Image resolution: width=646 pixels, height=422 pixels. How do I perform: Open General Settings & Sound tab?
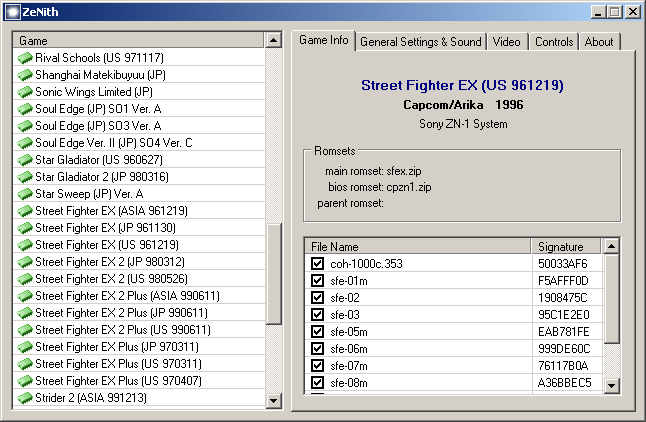(x=421, y=42)
